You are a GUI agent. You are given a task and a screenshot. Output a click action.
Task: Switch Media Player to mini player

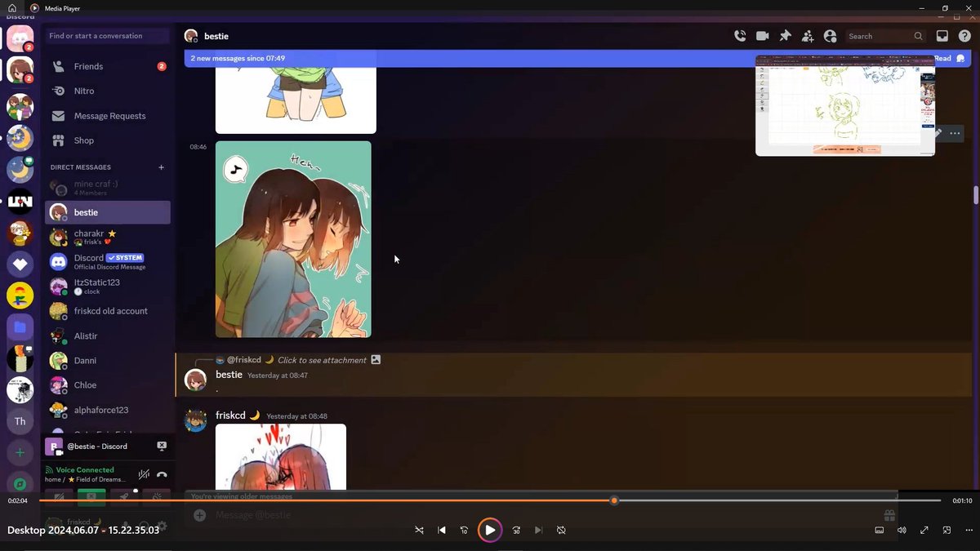(x=947, y=530)
